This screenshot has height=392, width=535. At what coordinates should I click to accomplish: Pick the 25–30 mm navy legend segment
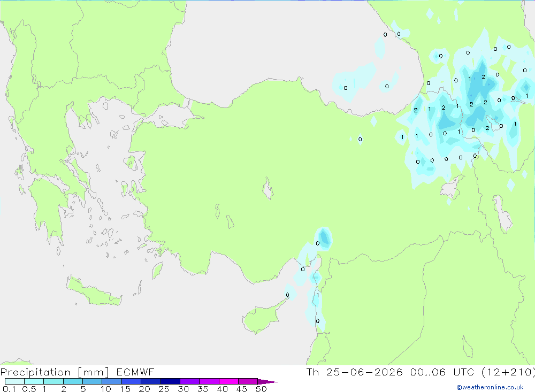point(170,381)
